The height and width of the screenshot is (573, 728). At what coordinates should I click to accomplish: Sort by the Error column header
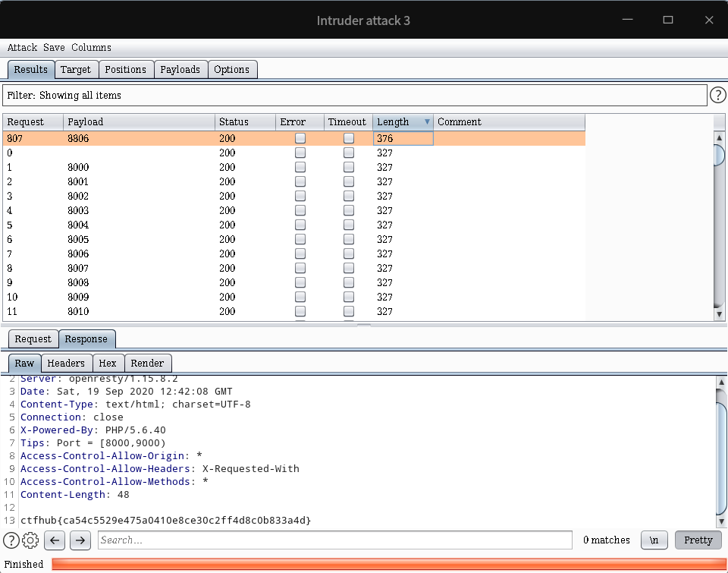click(300, 121)
